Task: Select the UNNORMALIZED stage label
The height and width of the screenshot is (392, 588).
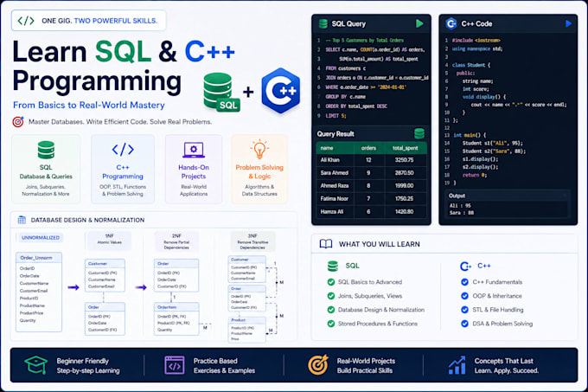Action: coord(40,238)
